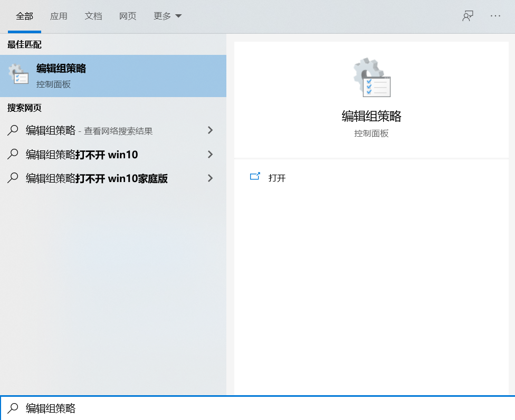The image size is (515, 420).
Task: Switch to the 应用 tab
Action: (x=59, y=16)
